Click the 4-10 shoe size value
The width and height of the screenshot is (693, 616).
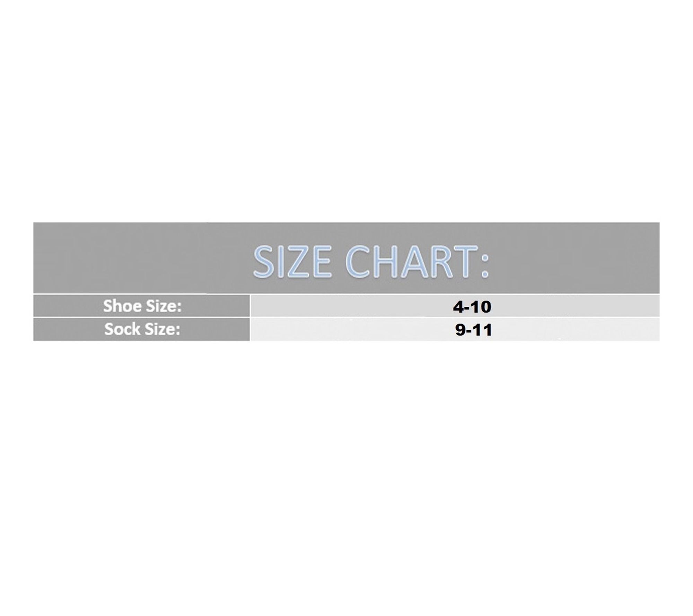coord(472,307)
